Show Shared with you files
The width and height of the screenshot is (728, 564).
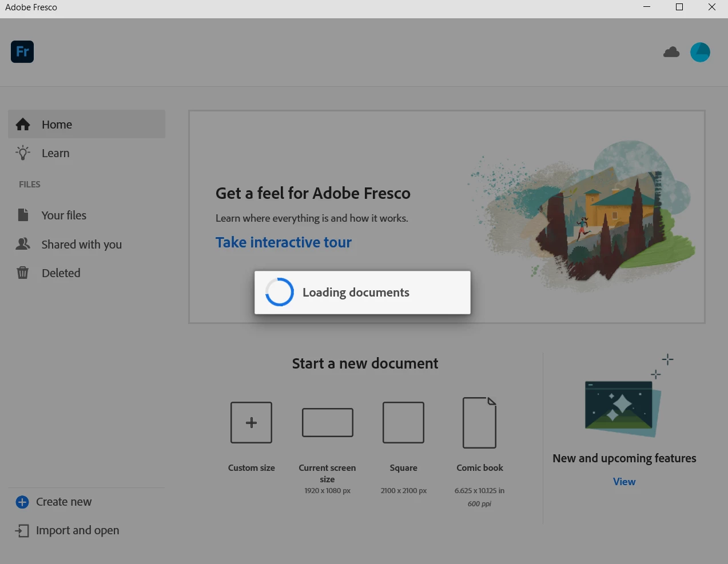[86, 245]
